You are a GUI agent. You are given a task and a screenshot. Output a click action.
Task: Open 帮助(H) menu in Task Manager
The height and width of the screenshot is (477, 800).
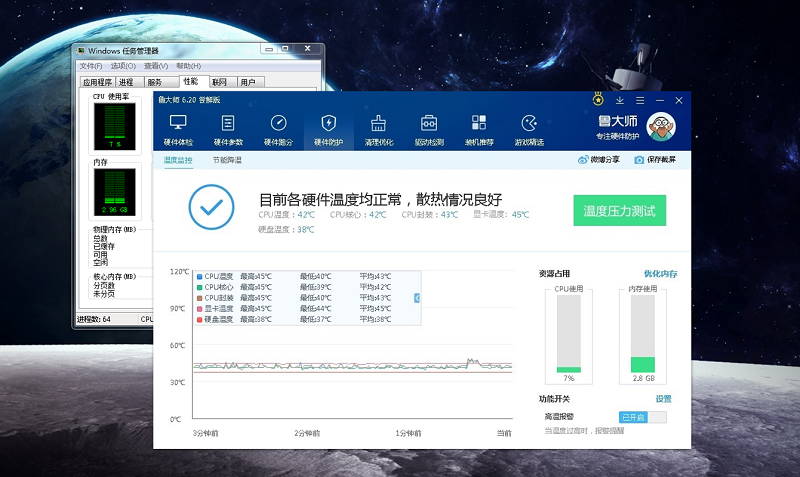[x=188, y=66]
